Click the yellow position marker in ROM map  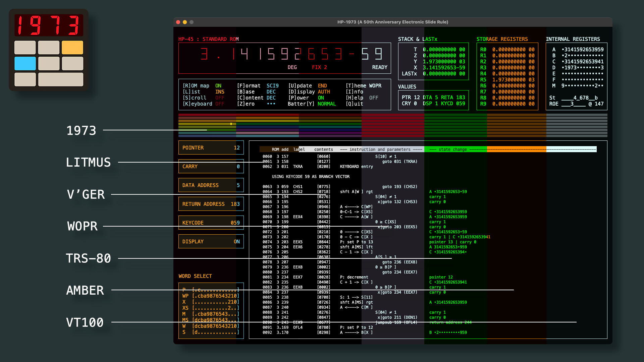(x=231, y=124)
